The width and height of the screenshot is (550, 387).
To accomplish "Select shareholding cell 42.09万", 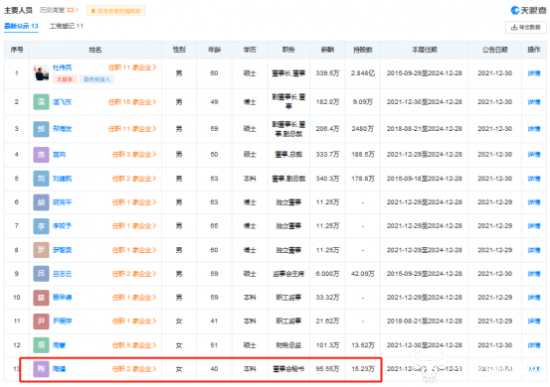I will (x=363, y=274).
